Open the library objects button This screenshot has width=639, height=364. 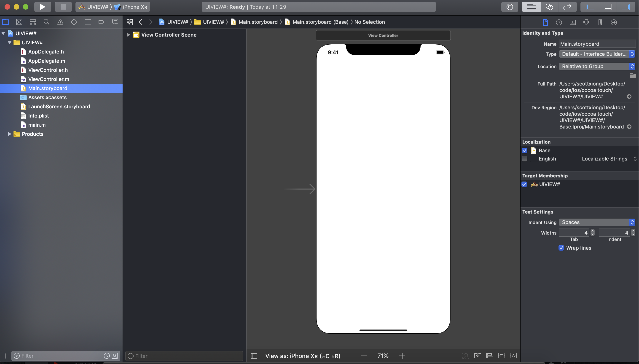click(510, 7)
